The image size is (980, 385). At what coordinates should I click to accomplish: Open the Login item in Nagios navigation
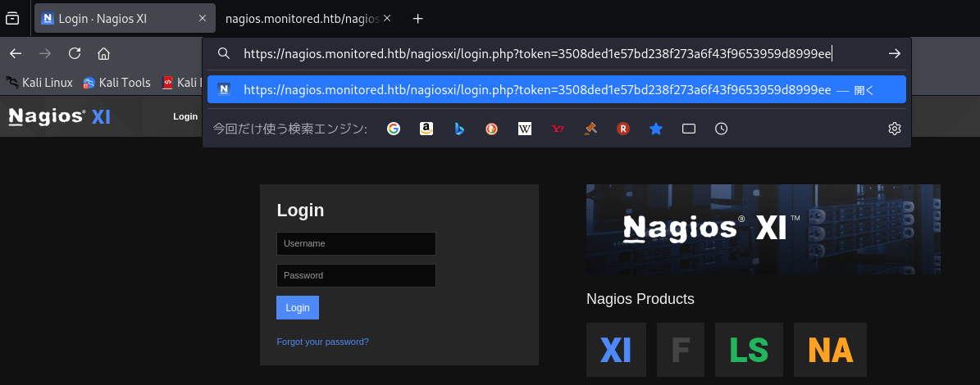click(185, 116)
